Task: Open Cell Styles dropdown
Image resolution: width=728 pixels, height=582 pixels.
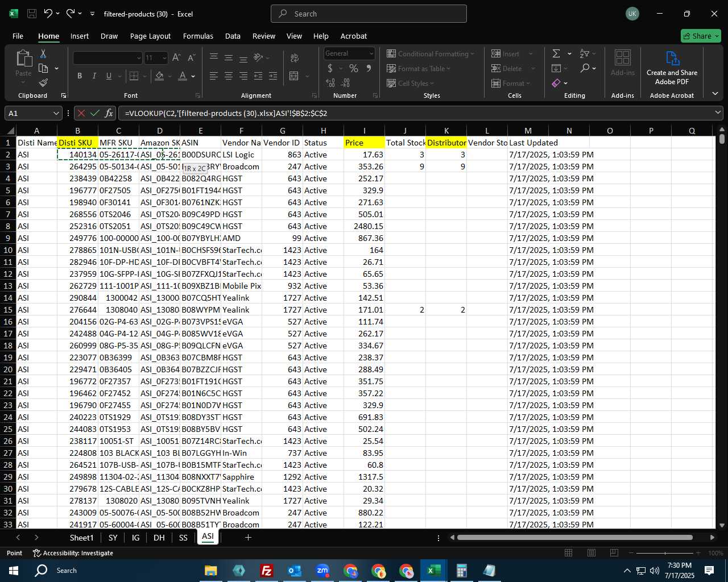Action: (410, 83)
